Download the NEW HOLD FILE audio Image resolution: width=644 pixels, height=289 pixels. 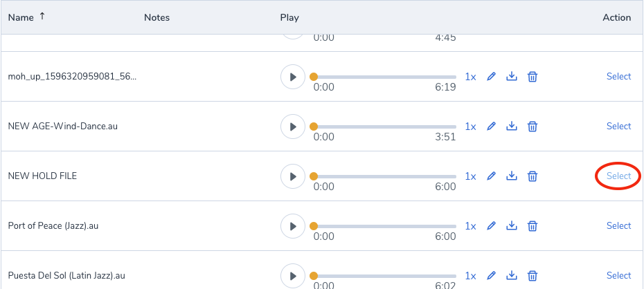pos(512,176)
